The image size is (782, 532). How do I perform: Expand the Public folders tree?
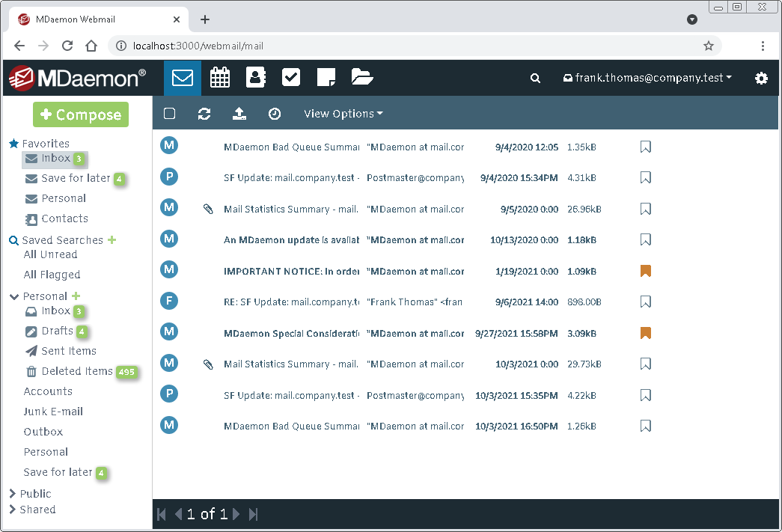click(x=13, y=494)
